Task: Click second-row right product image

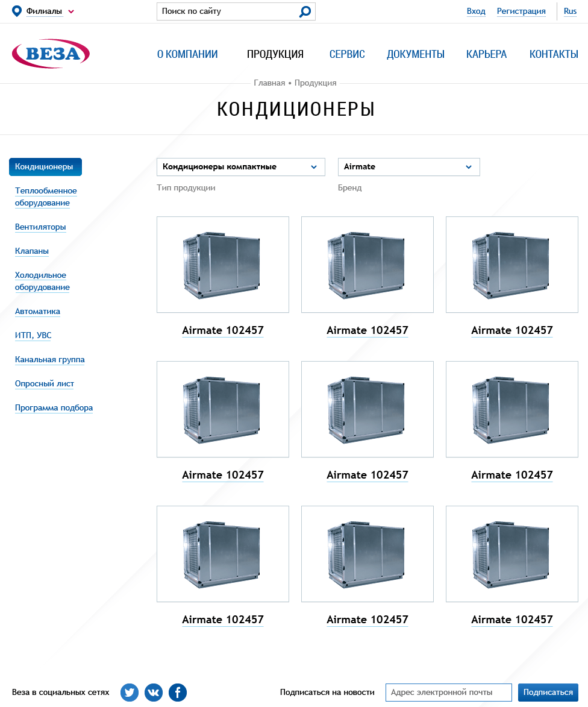Action: [512, 409]
